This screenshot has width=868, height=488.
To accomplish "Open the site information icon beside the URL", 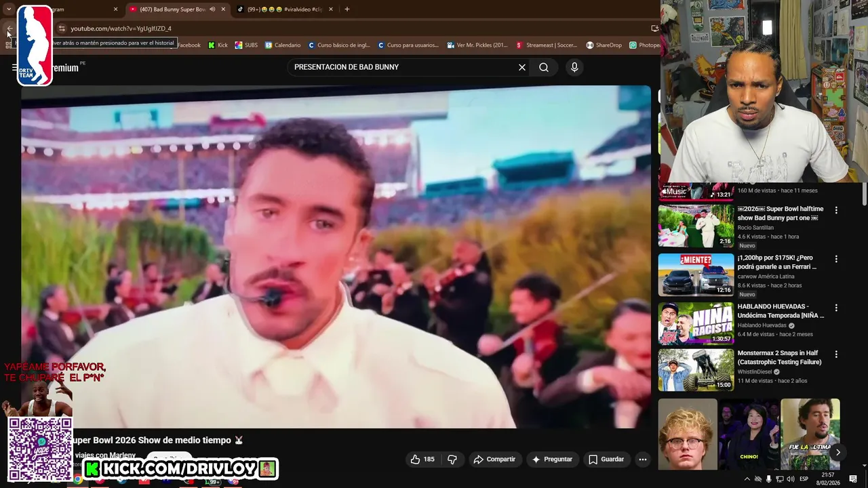I will point(62,28).
